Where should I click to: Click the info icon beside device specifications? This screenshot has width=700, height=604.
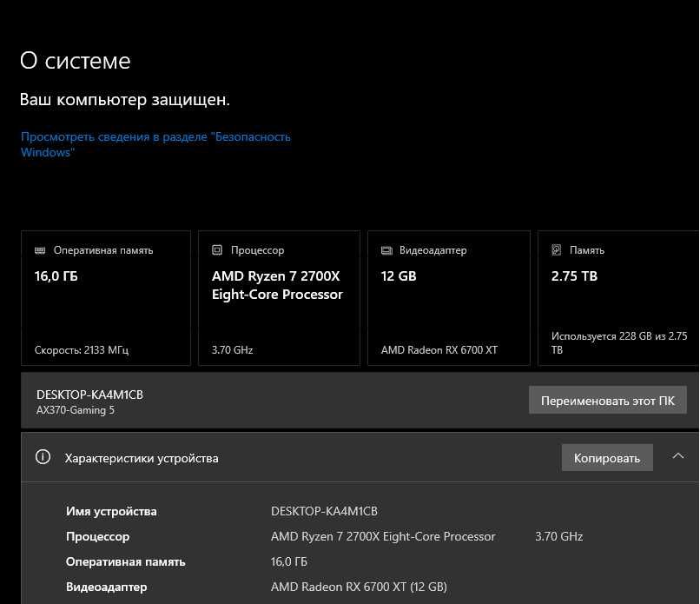[43, 457]
